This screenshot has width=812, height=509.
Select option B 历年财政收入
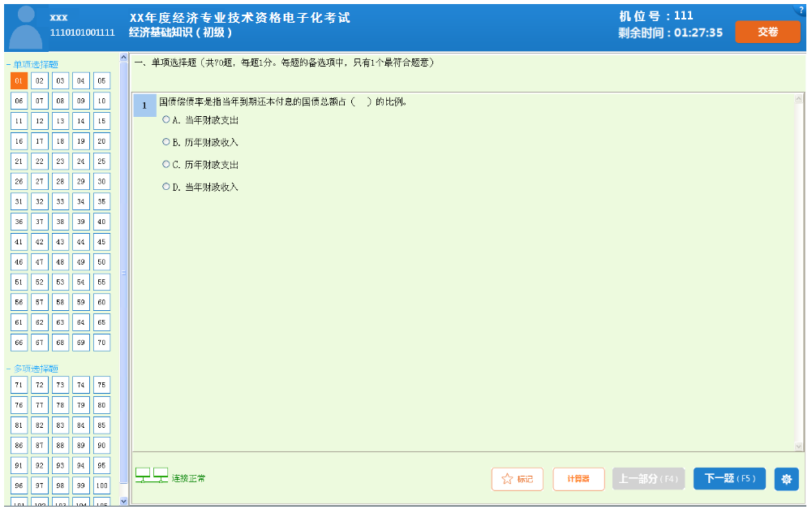click(166, 142)
